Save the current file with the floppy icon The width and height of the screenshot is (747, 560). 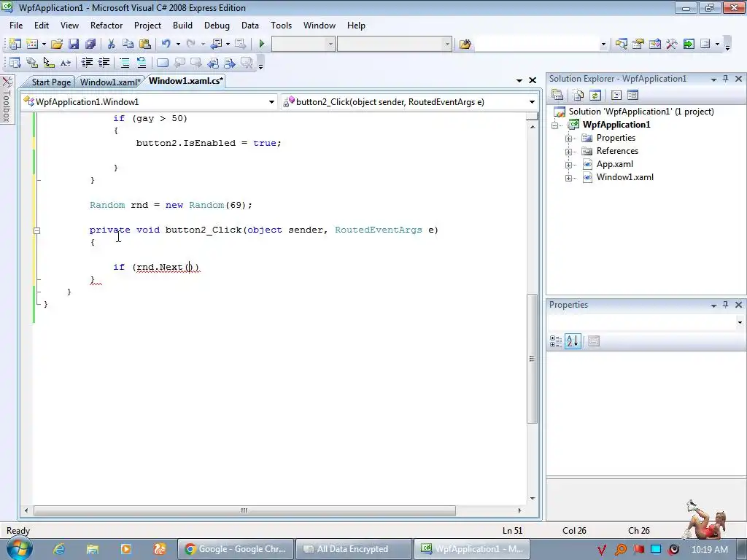point(74,44)
